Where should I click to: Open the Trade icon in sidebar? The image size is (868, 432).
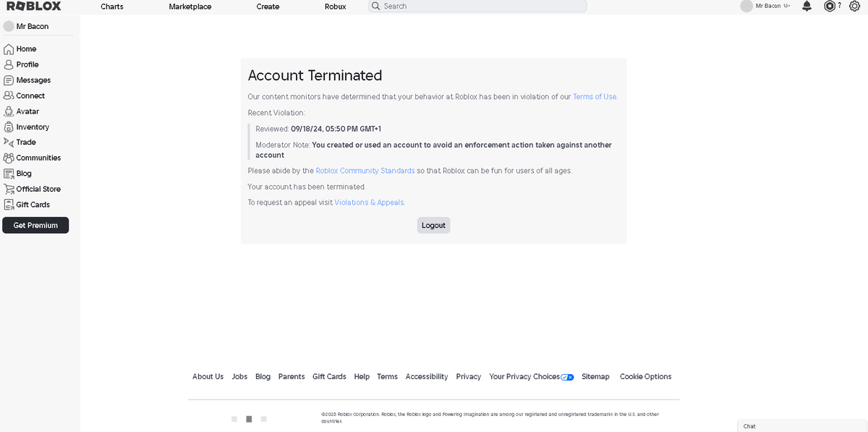tap(9, 143)
